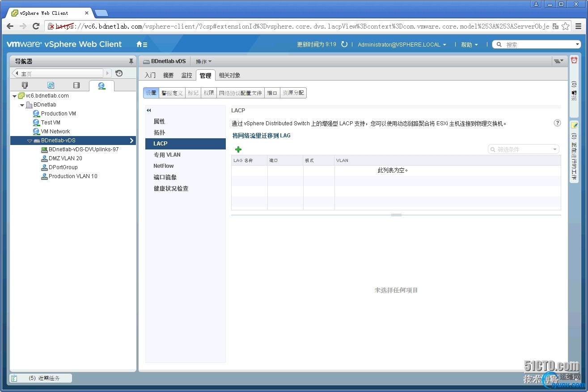Image resolution: width=588 pixels, height=392 pixels.
Task: Select DPortGroup in tree
Action: coord(63,167)
